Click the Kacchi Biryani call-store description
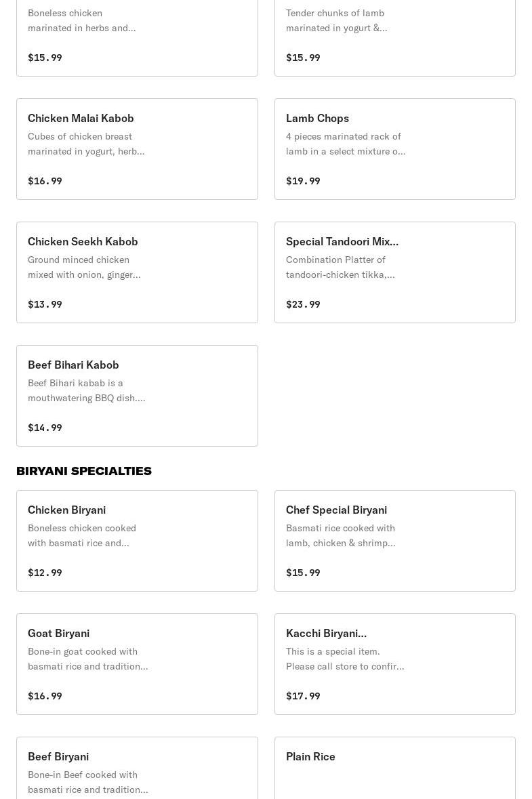 point(344,659)
